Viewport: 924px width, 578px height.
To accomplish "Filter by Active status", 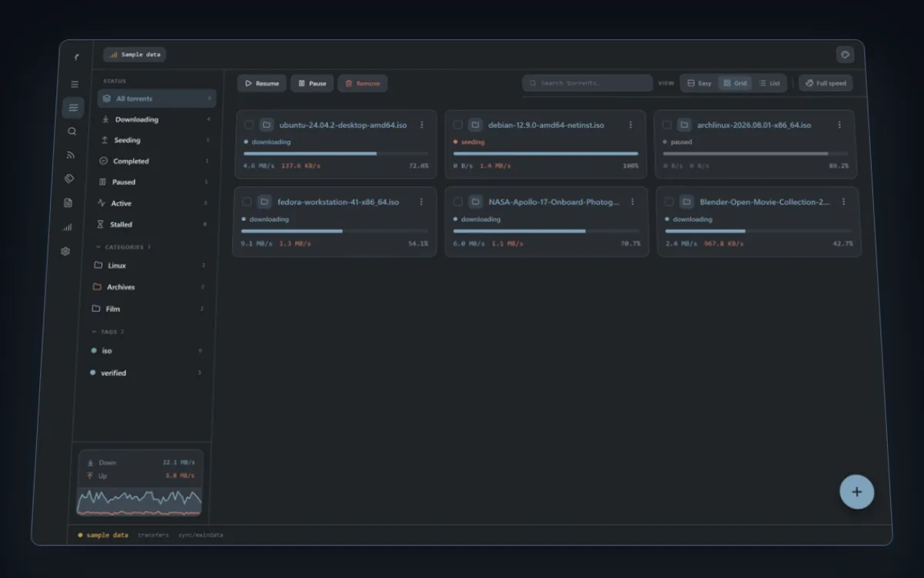I will pyautogui.click(x=151, y=203).
